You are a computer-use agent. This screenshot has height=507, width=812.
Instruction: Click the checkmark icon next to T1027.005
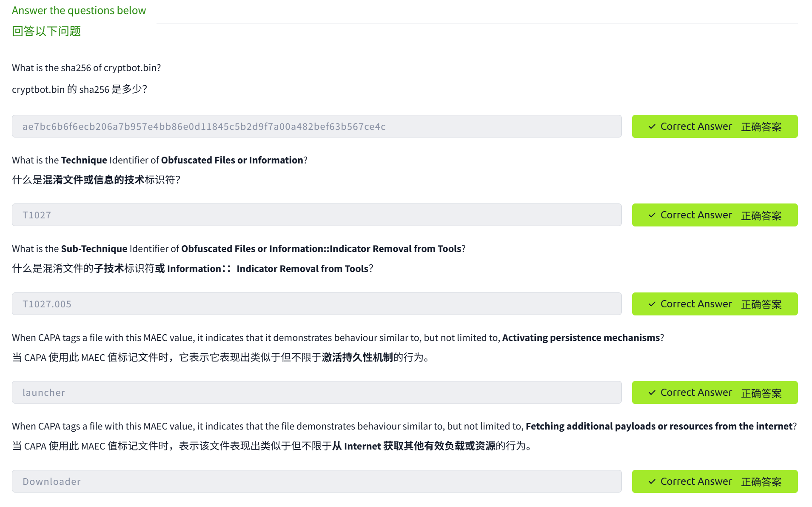pos(652,304)
